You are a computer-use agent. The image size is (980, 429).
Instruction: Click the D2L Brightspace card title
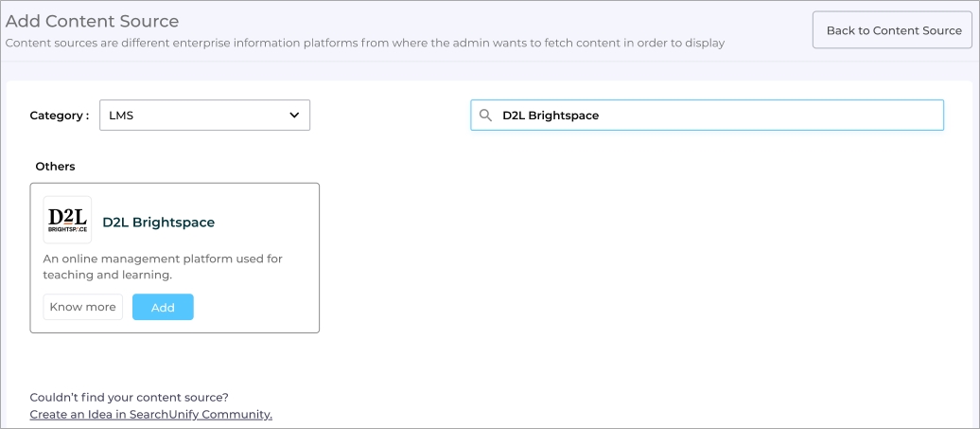(158, 223)
